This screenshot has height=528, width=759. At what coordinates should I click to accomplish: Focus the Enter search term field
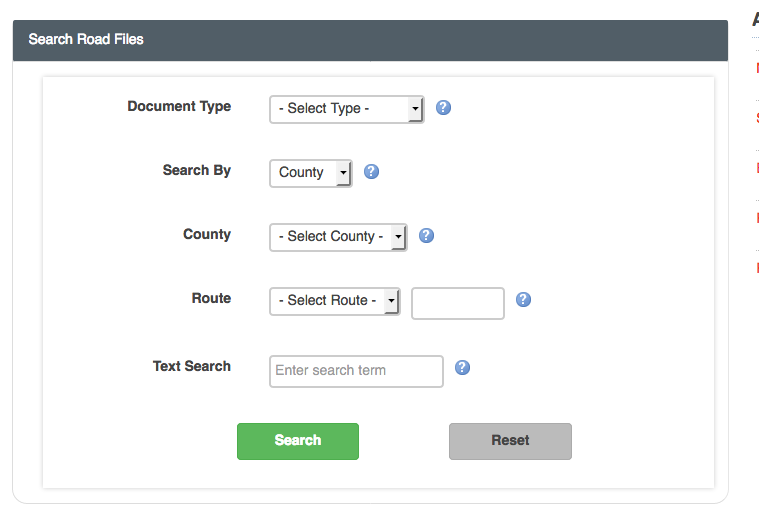[356, 371]
